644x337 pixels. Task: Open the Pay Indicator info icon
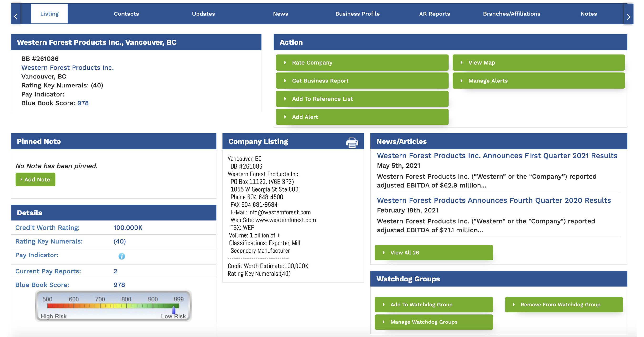point(122,256)
